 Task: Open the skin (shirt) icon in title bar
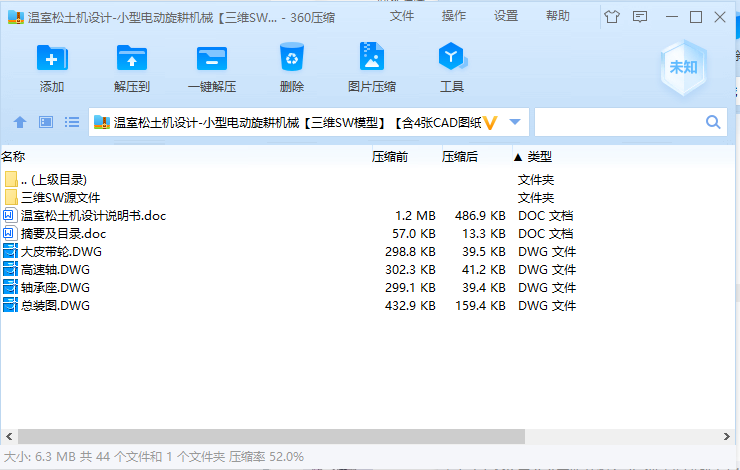click(612, 17)
